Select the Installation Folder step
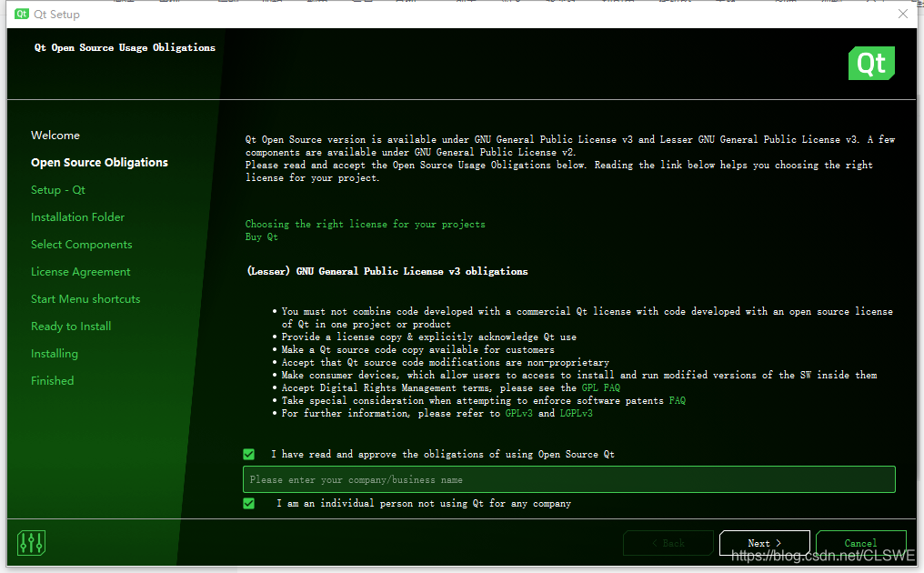The image size is (924, 573). [x=78, y=217]
